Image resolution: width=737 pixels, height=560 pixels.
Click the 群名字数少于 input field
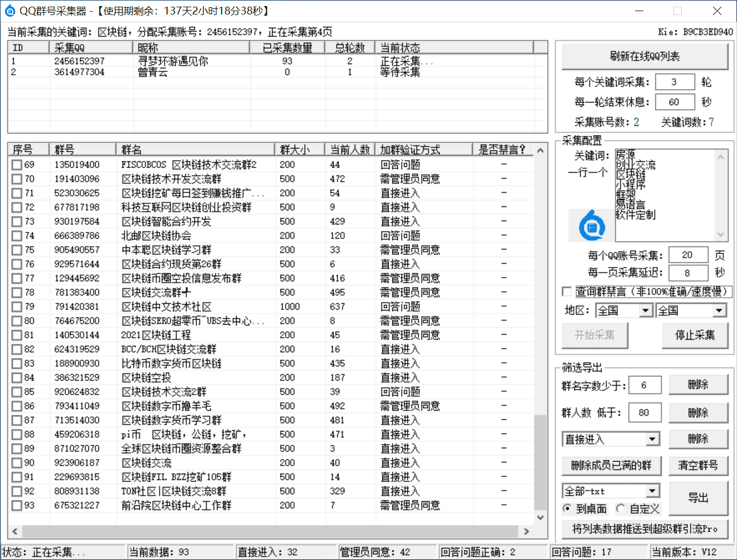[x=645, y=385]
